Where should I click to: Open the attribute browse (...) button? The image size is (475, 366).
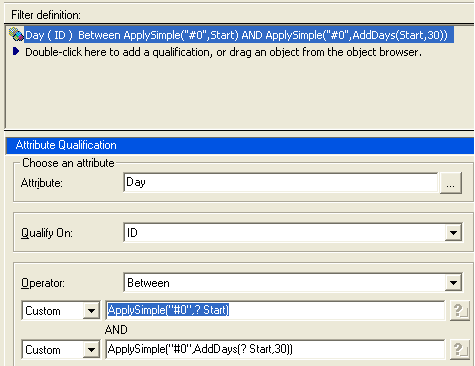pos(451,183)
